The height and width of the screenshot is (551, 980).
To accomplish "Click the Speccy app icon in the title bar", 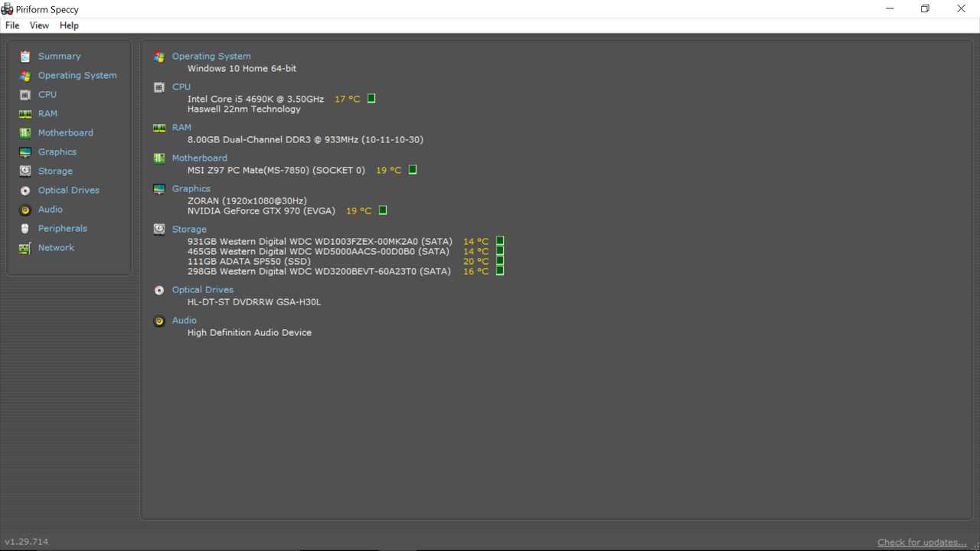I will 7,9.
